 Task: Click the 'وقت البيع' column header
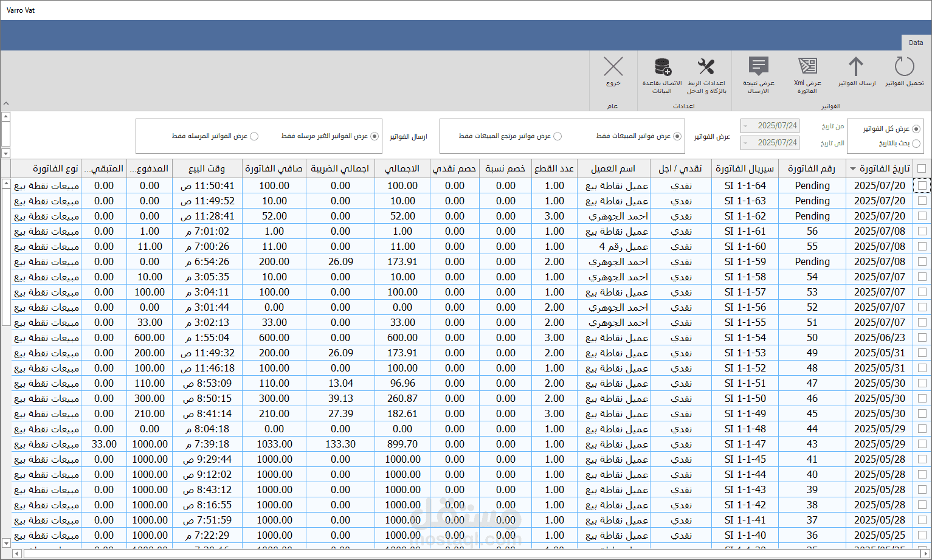pyautogui.click(x=207, y=168)
